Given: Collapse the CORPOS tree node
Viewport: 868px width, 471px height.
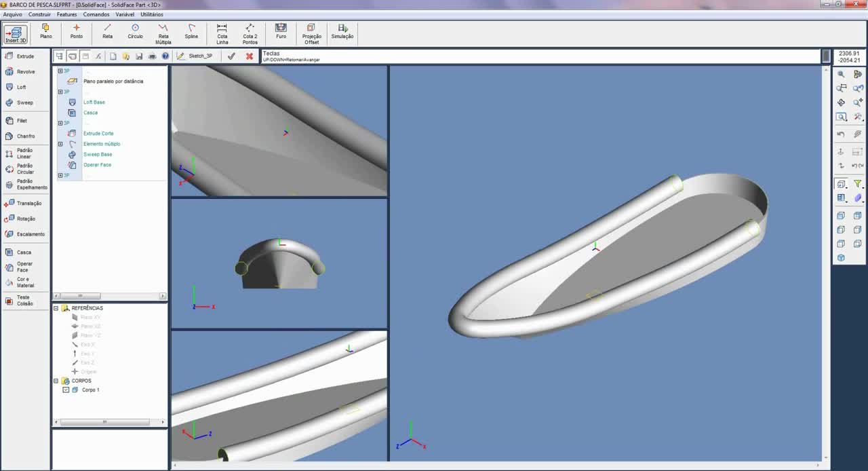Looking at the screenshot, I should coord(56,381).
